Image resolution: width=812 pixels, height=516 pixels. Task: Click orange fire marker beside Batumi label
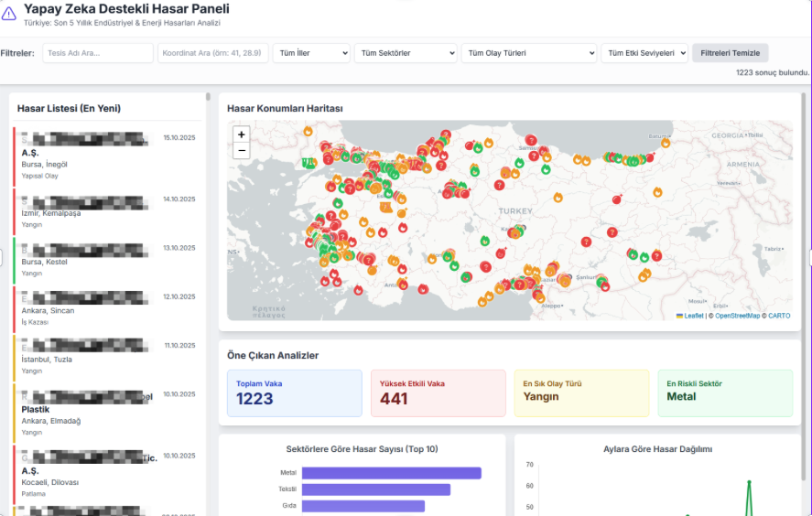[666, 143]
